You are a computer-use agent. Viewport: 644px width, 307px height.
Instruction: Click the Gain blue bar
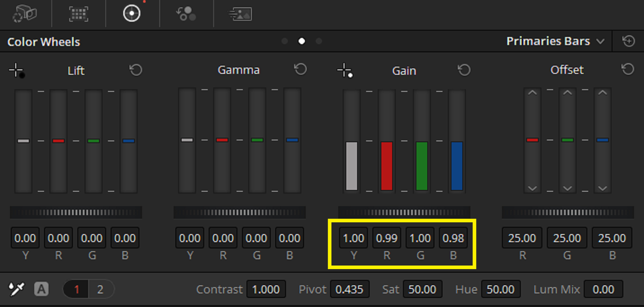457,166
